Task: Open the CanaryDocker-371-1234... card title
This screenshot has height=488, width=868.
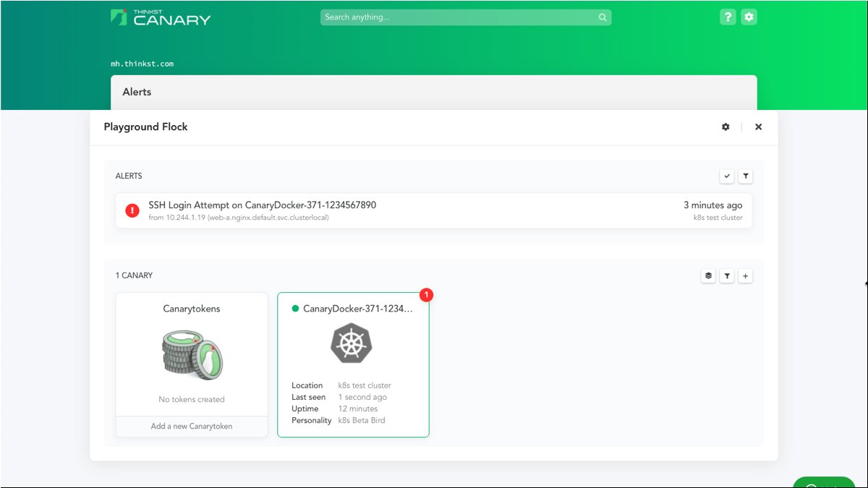Action: pyautogui.click(x=358, y=309)
